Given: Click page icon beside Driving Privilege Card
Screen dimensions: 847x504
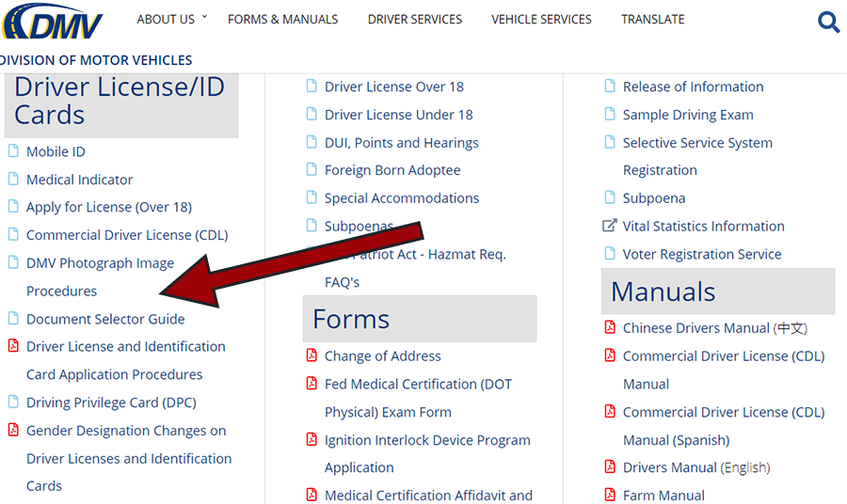Looking at the screenshot, I should 13,402.
